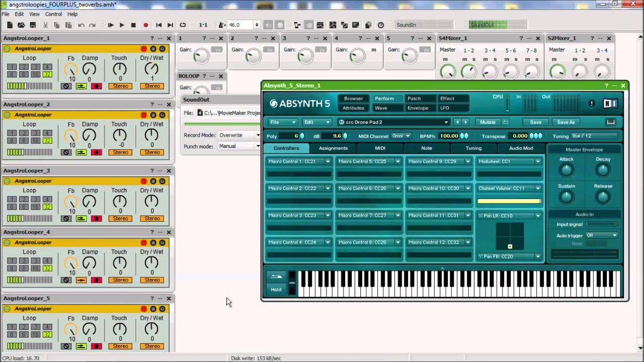Open the help question mark icon in toolbar

point(381,25)
